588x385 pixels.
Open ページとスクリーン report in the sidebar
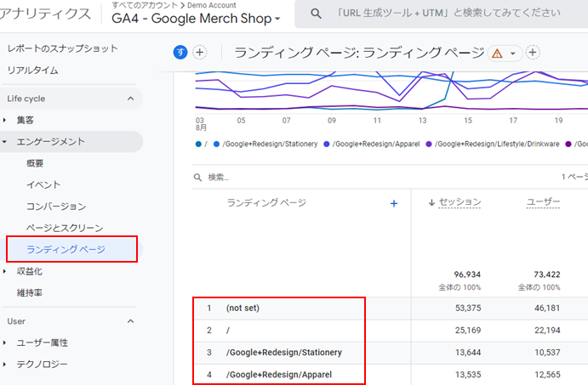click(65, 228)
